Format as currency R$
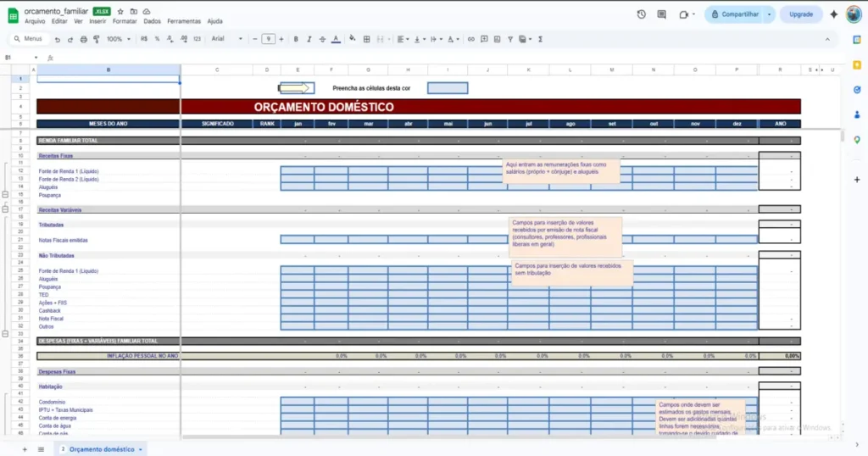The height and width of the screenshot is (456, 868). [144, 39]
